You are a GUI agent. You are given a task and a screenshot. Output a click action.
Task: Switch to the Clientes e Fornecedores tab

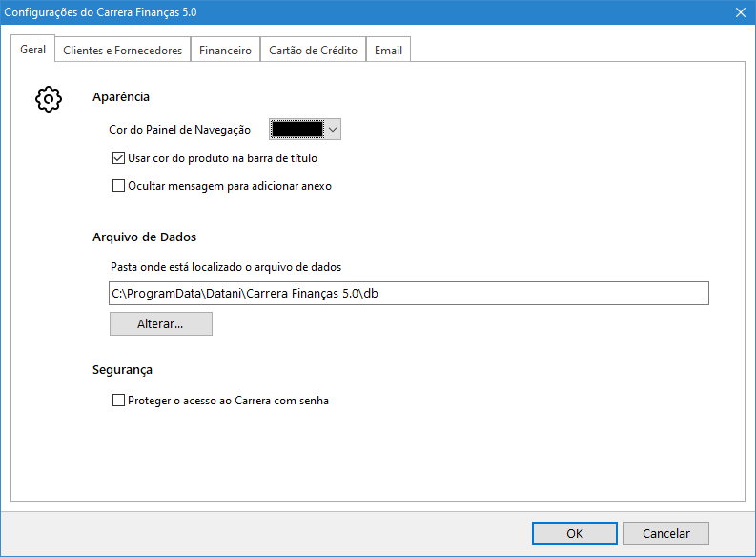pos(122,51)
